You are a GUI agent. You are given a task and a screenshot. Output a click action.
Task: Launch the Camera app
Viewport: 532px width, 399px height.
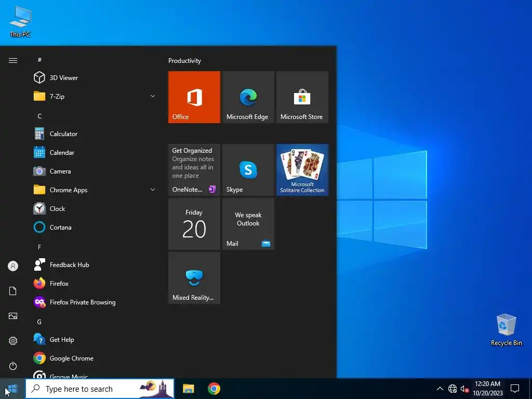pyautogui.click(x=95, y=171)
